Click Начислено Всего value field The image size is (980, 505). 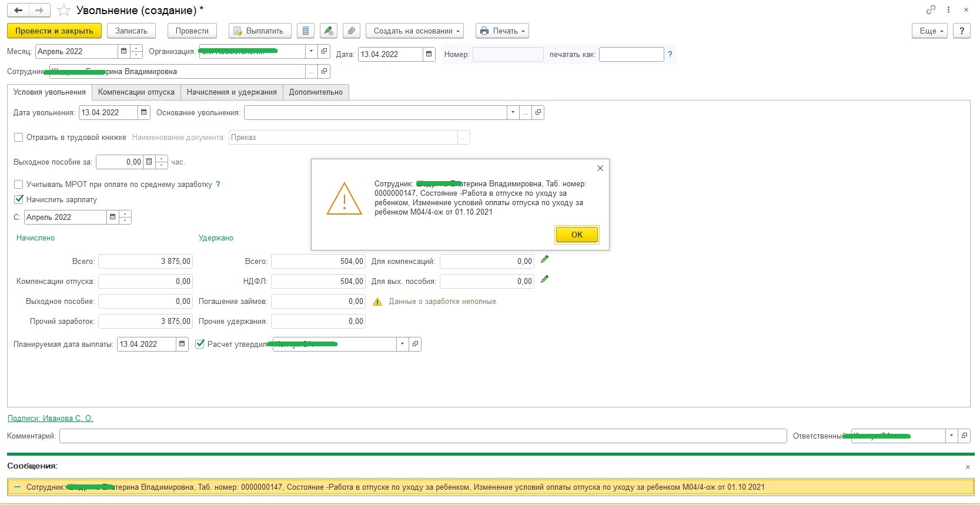coord(145,261)
